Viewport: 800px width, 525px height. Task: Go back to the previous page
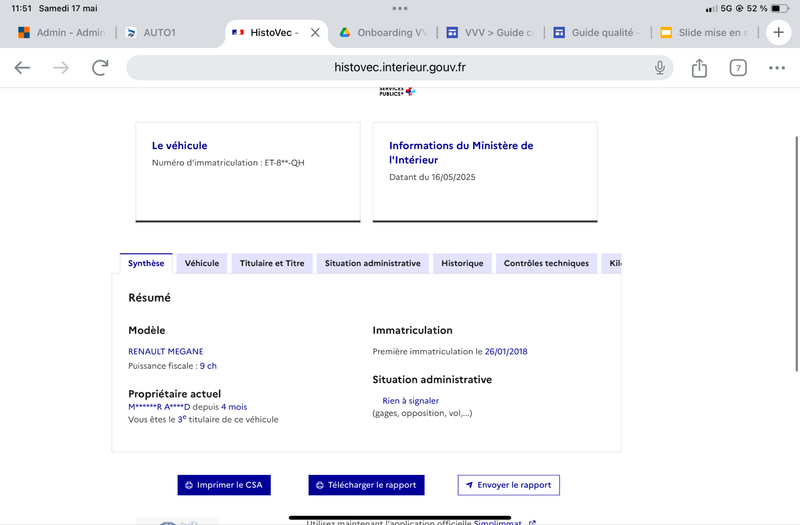(x=22, y=67)
